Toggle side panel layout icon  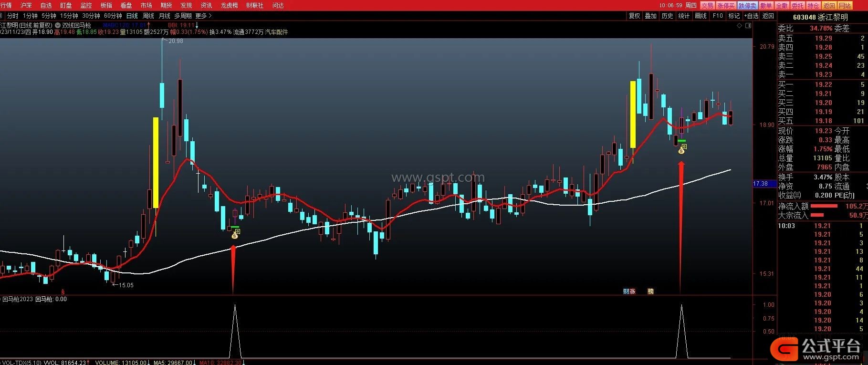(748, 26)
